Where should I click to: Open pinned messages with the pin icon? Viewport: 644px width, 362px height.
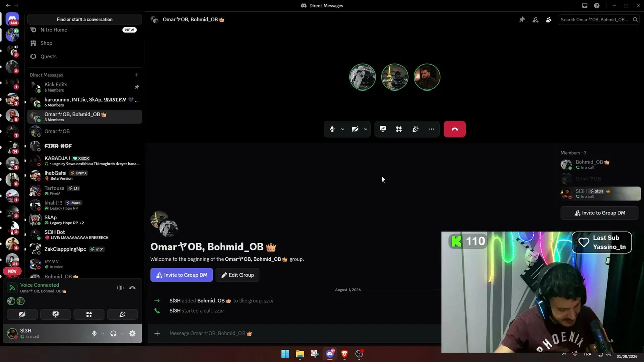click(x=522, y=20)
